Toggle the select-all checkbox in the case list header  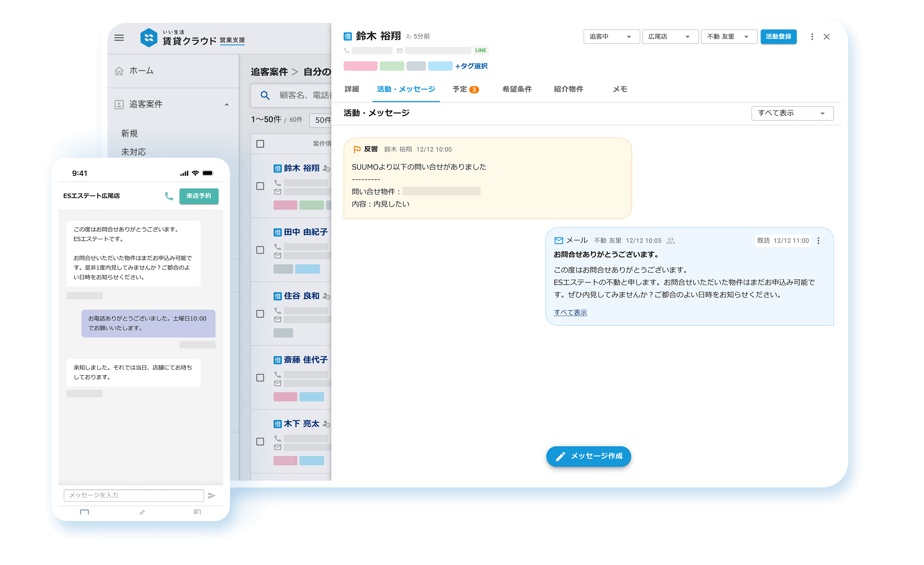tap(260, 144)
